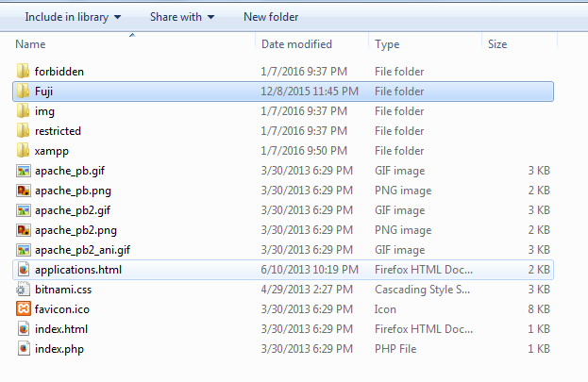The width and height of the screenshot is (588, 382).
Task: Select the favicon.ico XAMPP orange icon
Action: (x=24, y=308)
